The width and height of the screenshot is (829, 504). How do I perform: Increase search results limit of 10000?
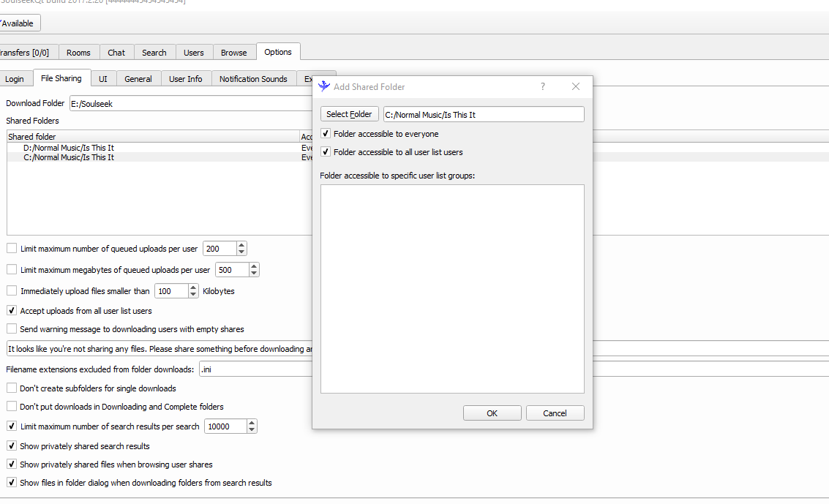click(252, 423)
